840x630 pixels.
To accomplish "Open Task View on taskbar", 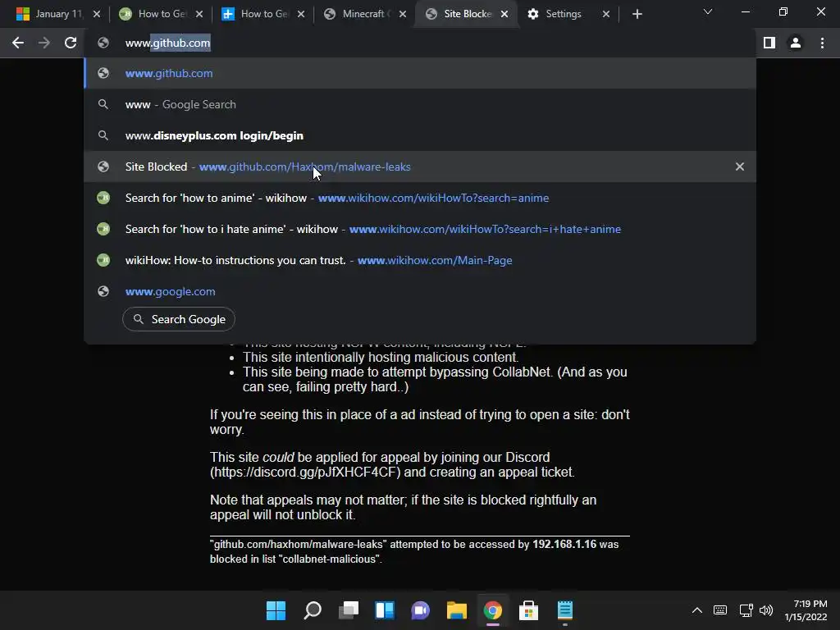I will pos(349,610).
